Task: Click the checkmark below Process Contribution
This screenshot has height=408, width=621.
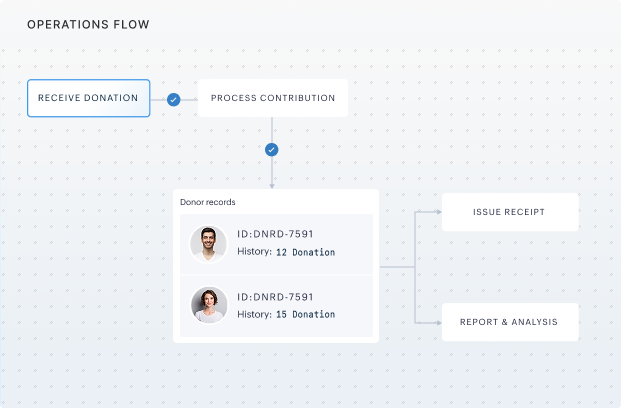Action: pos(271,150)
